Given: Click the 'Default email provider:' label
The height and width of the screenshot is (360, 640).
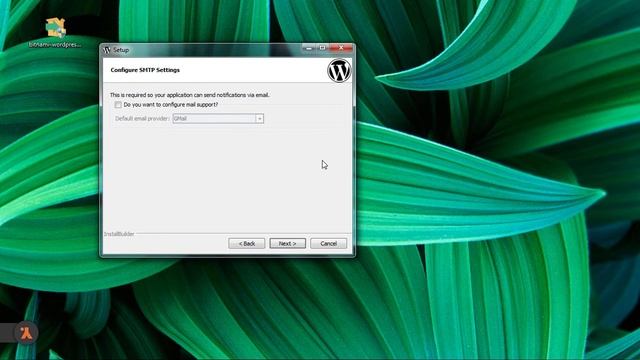Looking at the screenshot, I should pyautogui.click(x=142, y=119).
